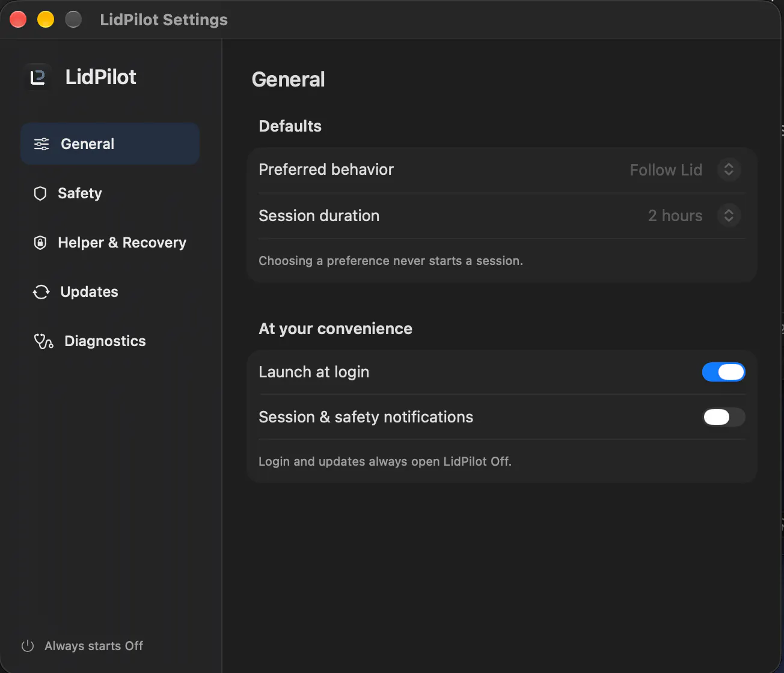Switch to the Safety section

tap(110, 193)
